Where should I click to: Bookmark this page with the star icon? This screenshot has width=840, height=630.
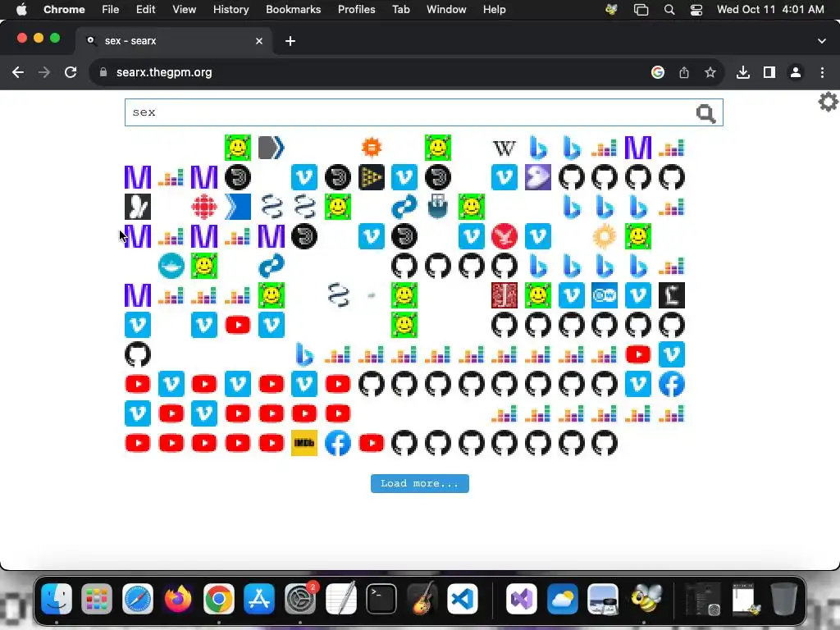(710, 72)
